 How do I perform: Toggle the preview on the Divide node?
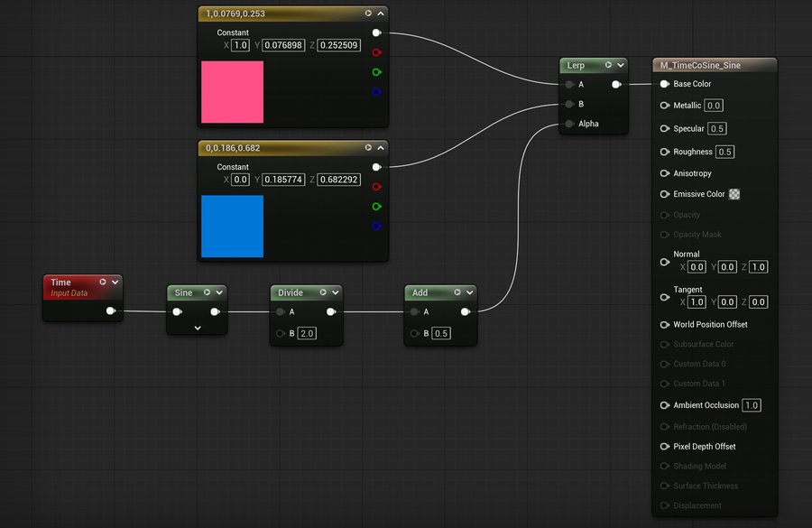click(323, 292)
